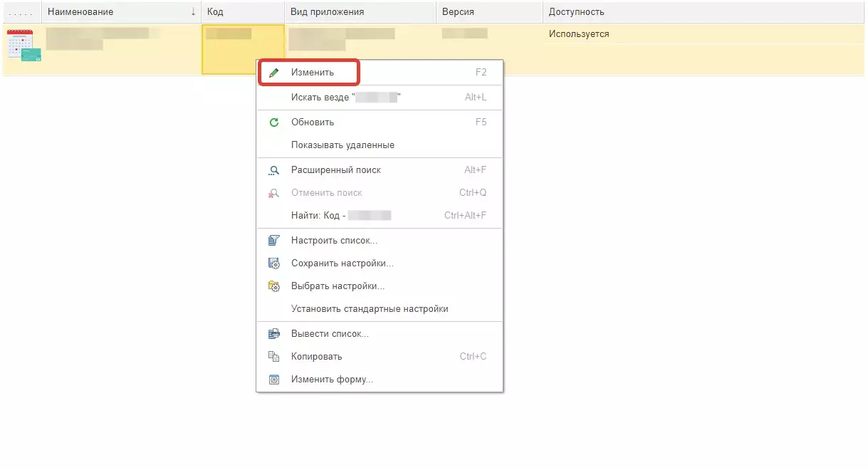Choose Показывать удаленные option
This screenshot has height=470, width=868.
pos(379,145)
